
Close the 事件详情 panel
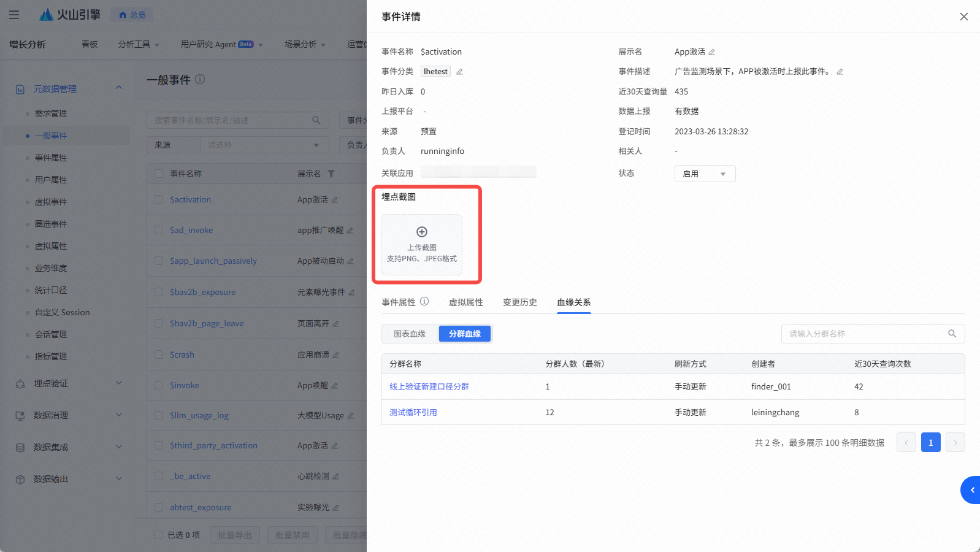(963, 17)
